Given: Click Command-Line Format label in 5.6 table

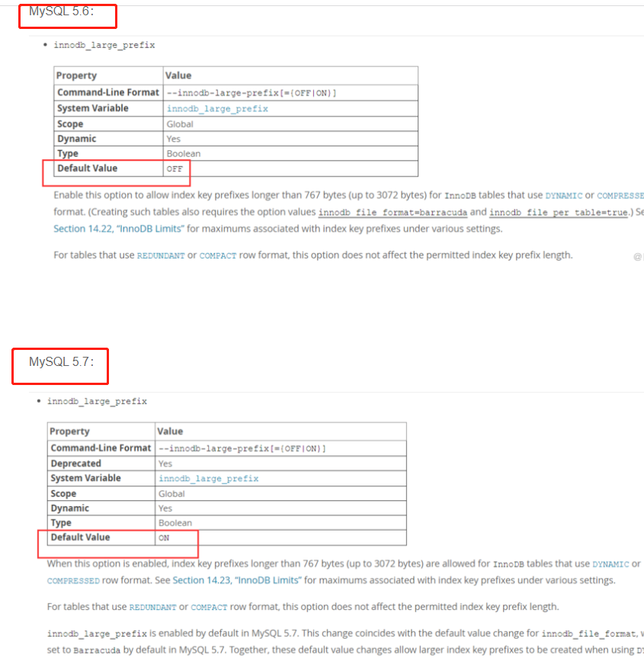Looking at the screenshot, I should pos(108,92).
